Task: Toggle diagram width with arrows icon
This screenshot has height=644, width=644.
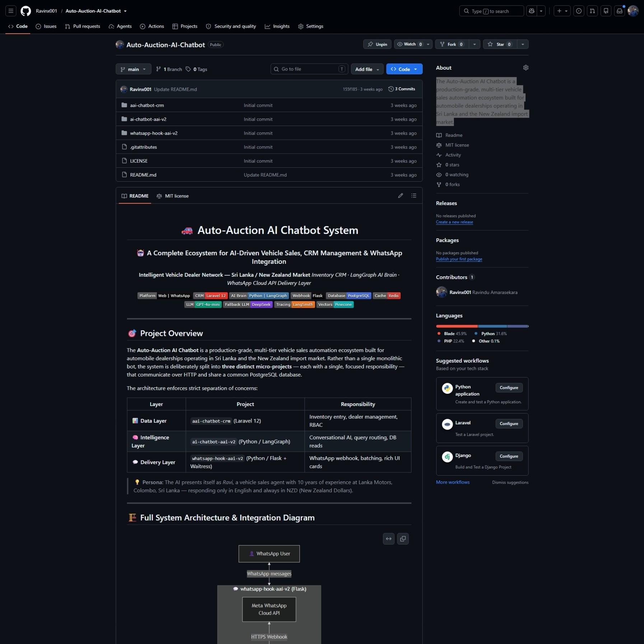Action: coord(389,538)
